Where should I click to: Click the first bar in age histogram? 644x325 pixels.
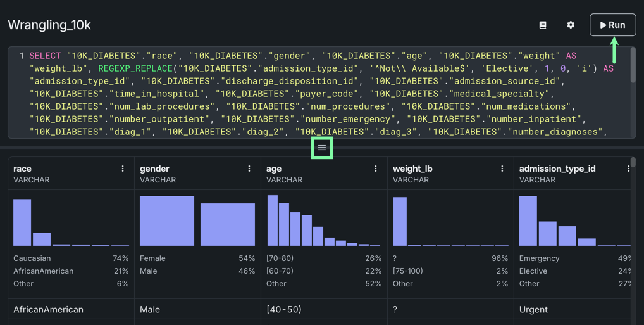point(273,220)
